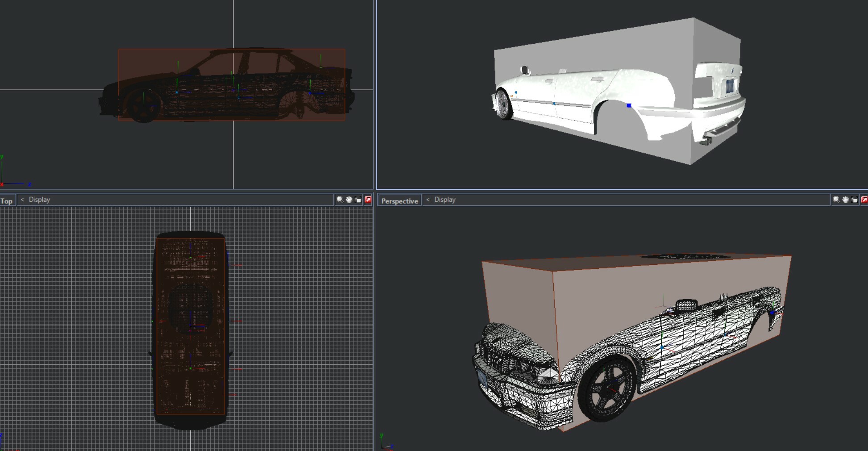Click the blue selected point on rear fender
This screenshot has width=868, height=451.
point(629,106)
